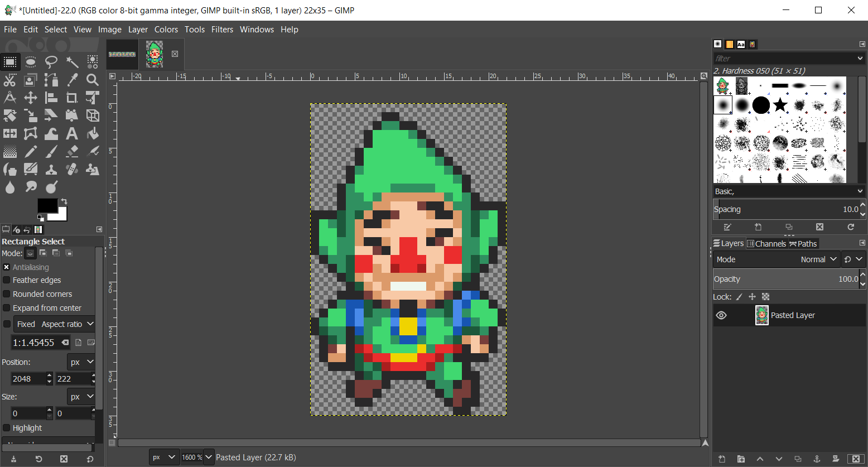Switch to the Channels tab

(x=766, y=243)
